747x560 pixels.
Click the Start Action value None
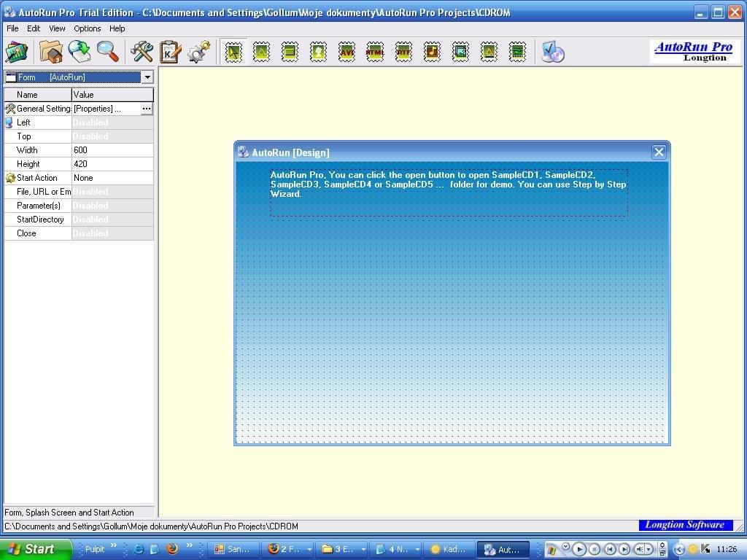point(112,178)
